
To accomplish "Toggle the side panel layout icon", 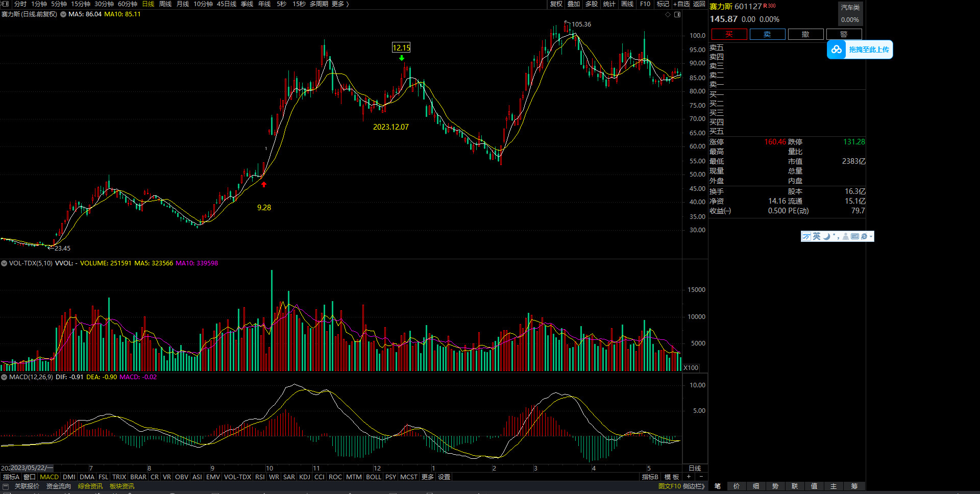I will pyautogui.click(x=677, y=14).
